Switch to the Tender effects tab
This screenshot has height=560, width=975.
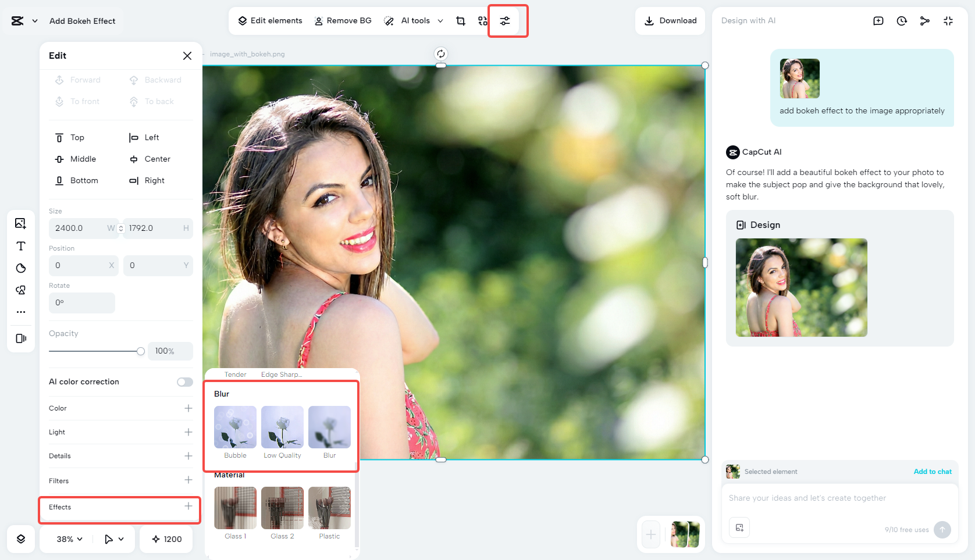[x=236, y=374]
